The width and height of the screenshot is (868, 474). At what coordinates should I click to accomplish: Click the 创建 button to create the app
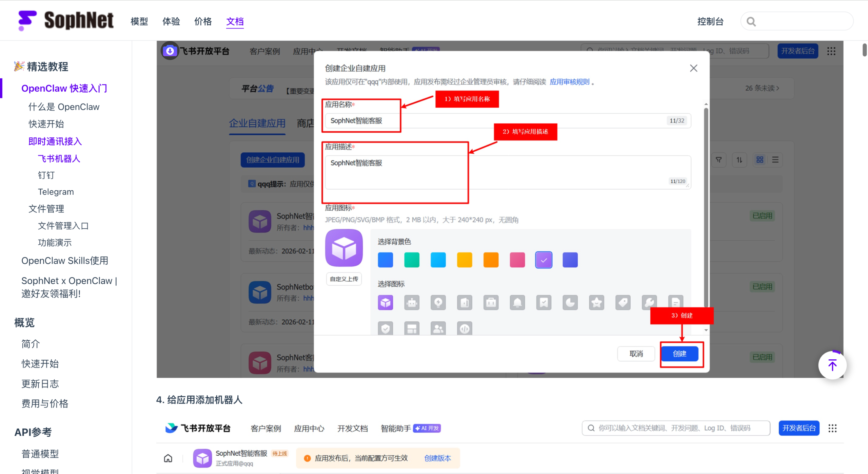click(680, 354)
